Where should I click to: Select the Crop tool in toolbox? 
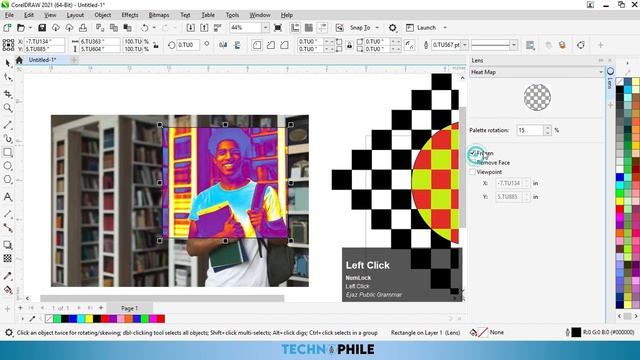[8, 94]
